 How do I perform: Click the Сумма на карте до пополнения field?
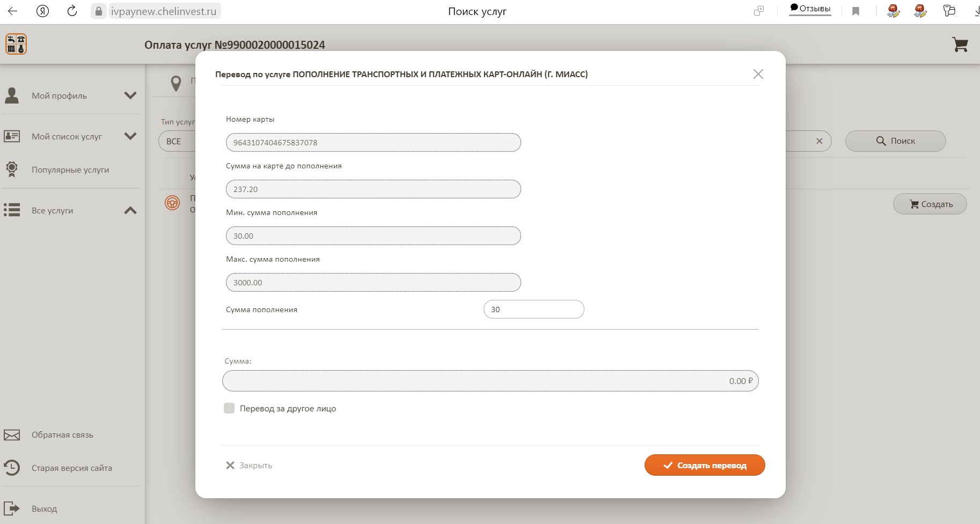coord(374,189)
